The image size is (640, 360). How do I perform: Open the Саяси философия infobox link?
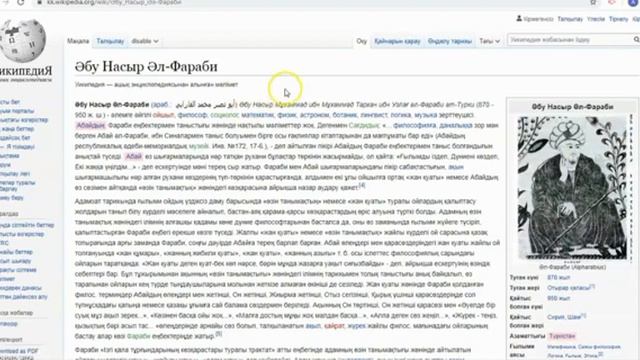click(x=599, y=347)
